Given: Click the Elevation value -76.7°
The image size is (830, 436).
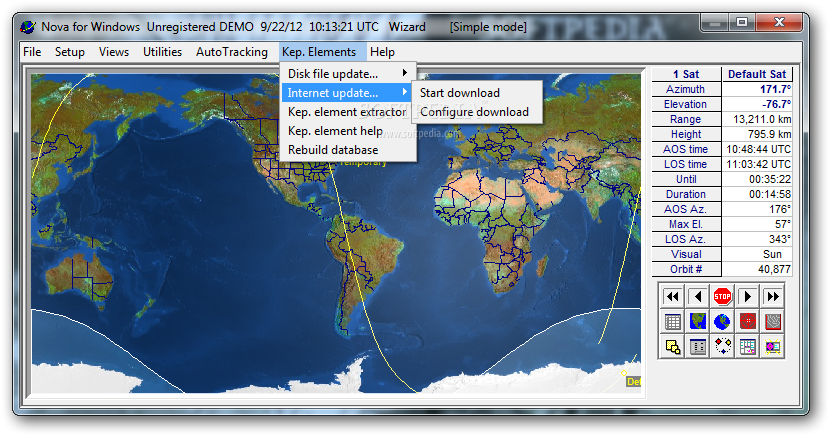Looking at the screenshot, I should pyautogui.click(x=757, y=104).
